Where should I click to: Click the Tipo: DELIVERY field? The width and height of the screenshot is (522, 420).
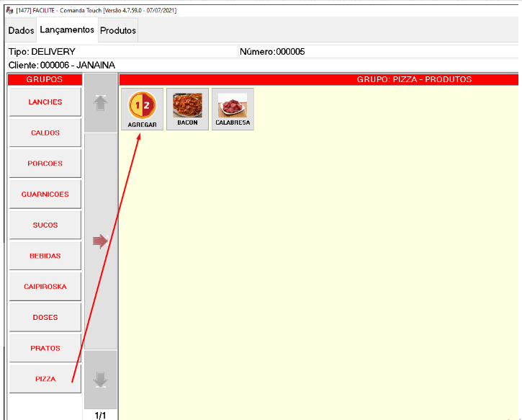[122, 52]
